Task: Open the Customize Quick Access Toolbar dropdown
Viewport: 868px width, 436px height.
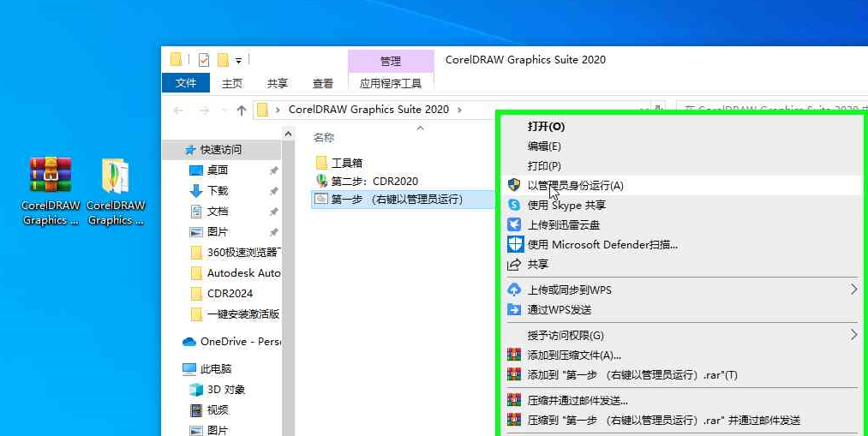Action: [238, 60]
